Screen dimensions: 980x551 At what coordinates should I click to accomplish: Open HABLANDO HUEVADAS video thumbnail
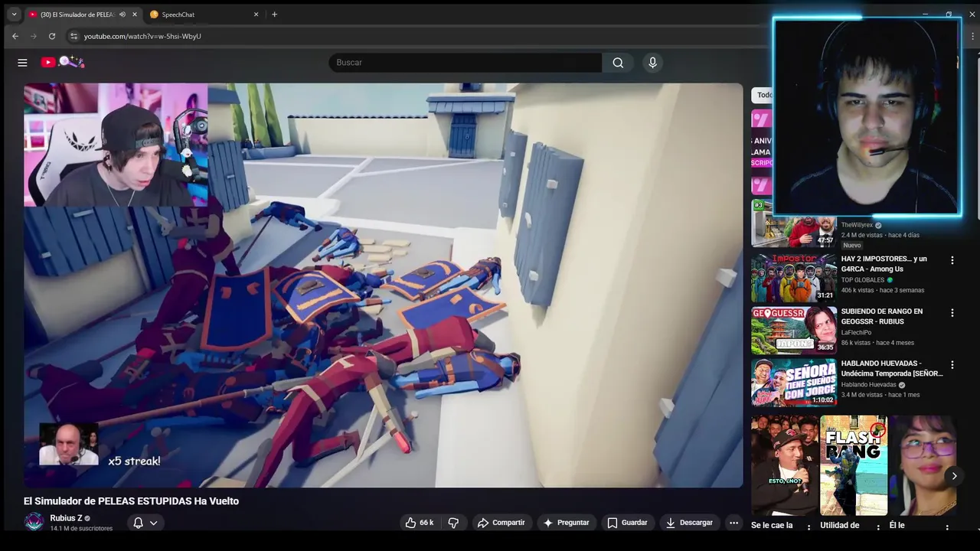click(793, 383)
